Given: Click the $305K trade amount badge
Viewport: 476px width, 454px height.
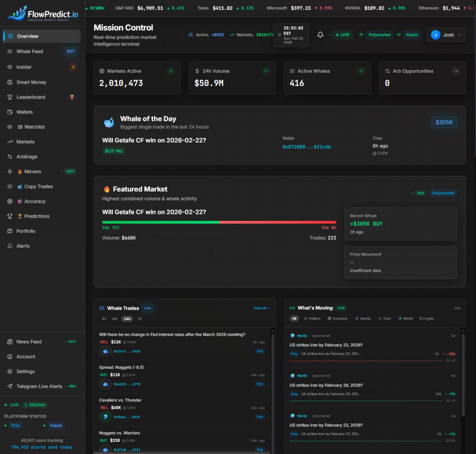Looking at the screenshot, I should [x=444, y=122].
